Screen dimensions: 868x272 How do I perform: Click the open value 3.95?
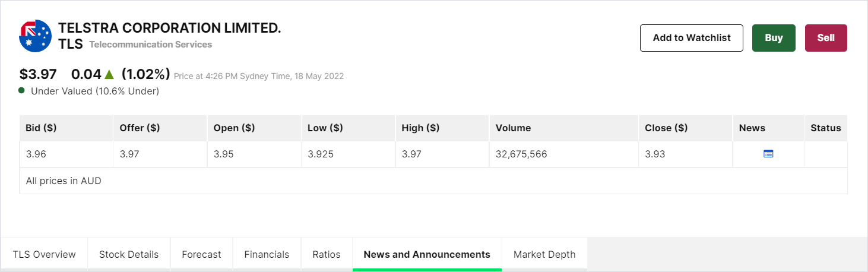(224, 154)
